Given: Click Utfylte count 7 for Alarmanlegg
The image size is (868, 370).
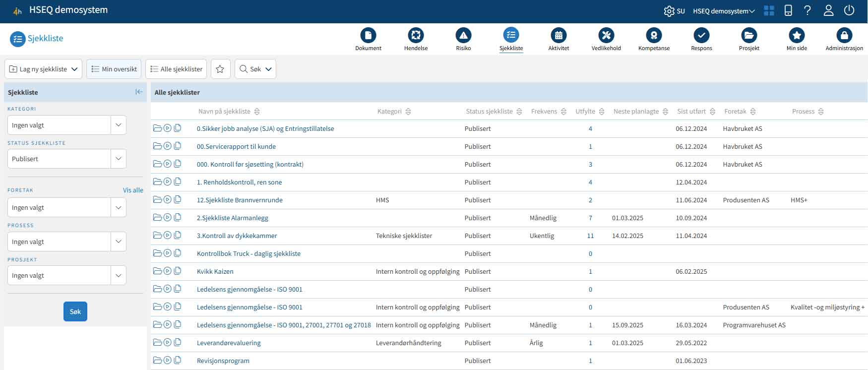Looking at the screenshot, I should [x=590, y=218].
